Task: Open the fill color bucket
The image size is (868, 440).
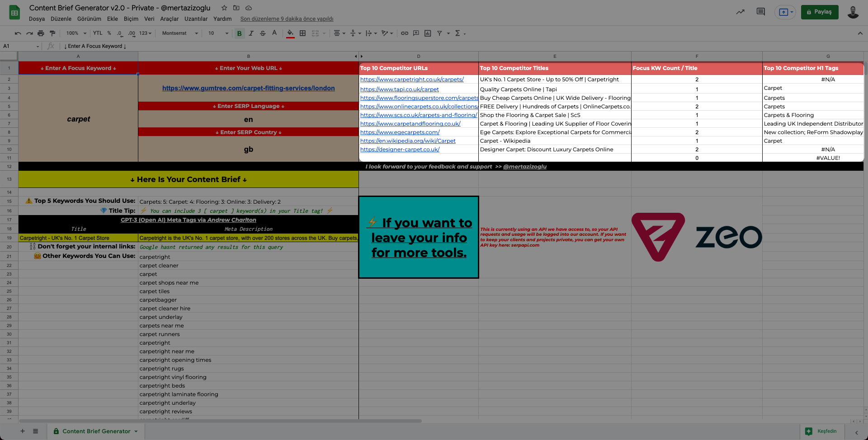Action: tap(290, 33)
